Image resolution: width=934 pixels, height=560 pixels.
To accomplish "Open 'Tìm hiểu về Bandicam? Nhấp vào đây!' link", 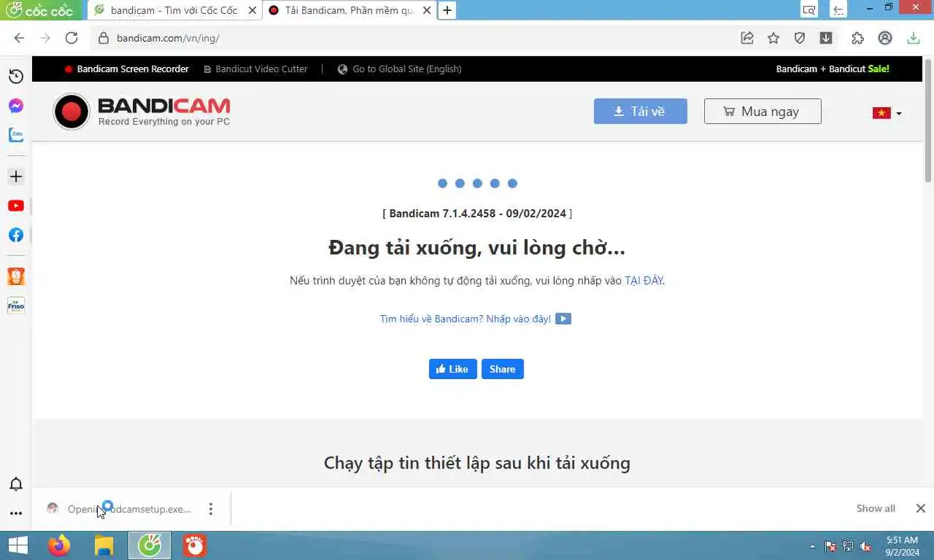I will 466,319.
